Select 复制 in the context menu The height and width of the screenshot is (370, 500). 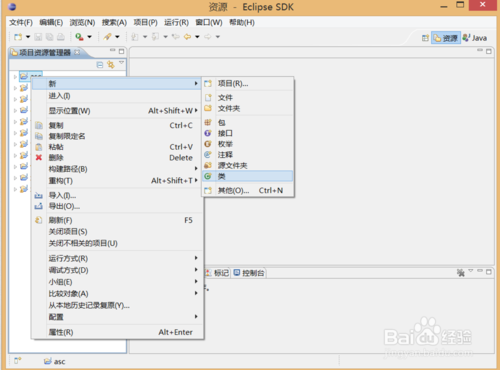117,125
